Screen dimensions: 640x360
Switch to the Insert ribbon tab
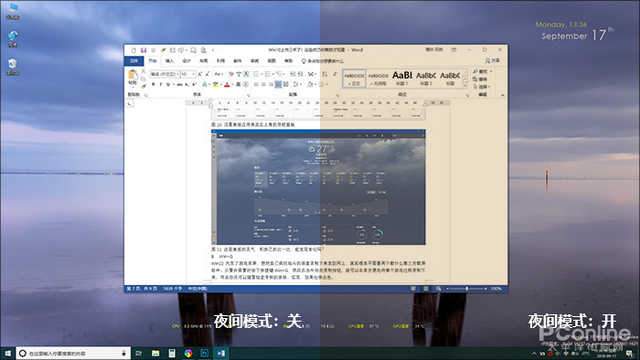(x=169, y=61)
